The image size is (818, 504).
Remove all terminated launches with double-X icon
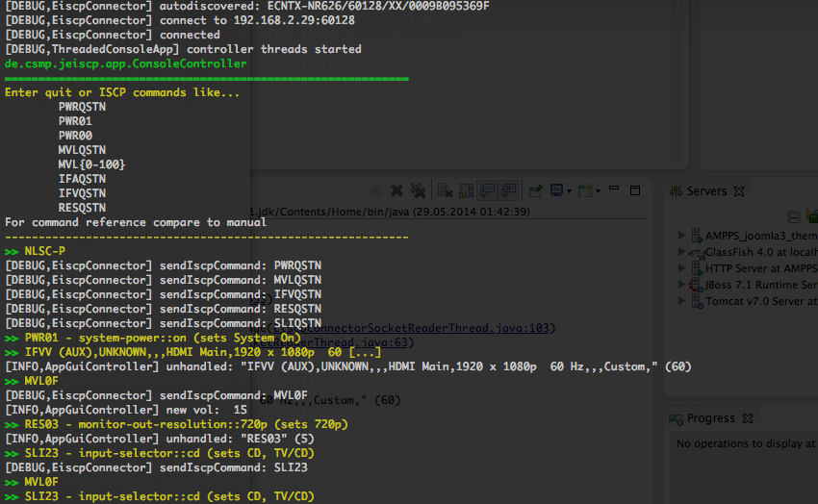[418, 190]
